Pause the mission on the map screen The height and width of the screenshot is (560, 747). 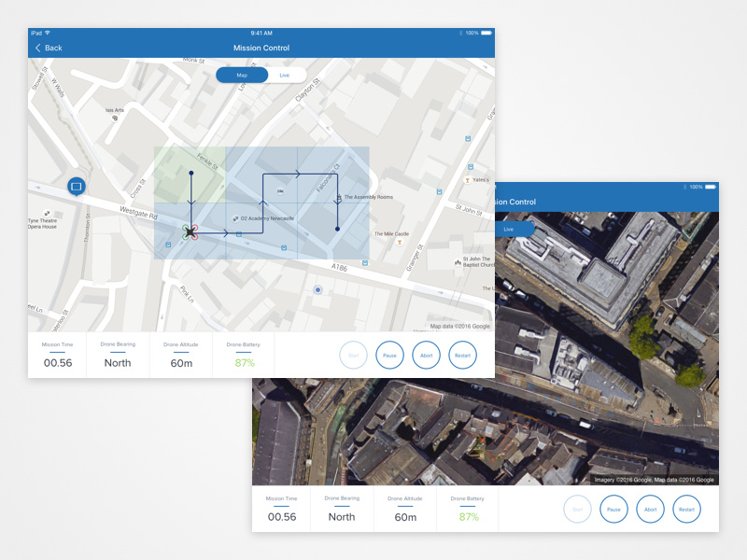(x=389, y=356)
